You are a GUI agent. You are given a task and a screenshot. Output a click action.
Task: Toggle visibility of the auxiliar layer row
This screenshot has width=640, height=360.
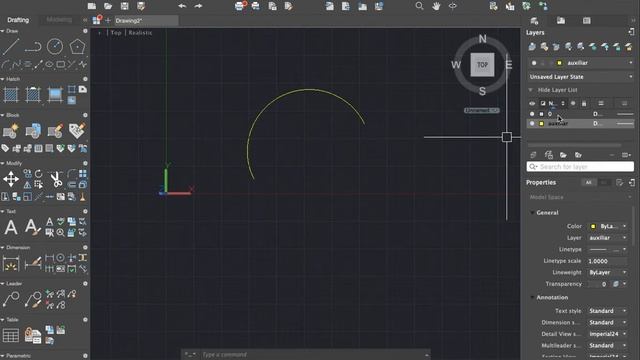pyautogui.click(x=532, y=123)
